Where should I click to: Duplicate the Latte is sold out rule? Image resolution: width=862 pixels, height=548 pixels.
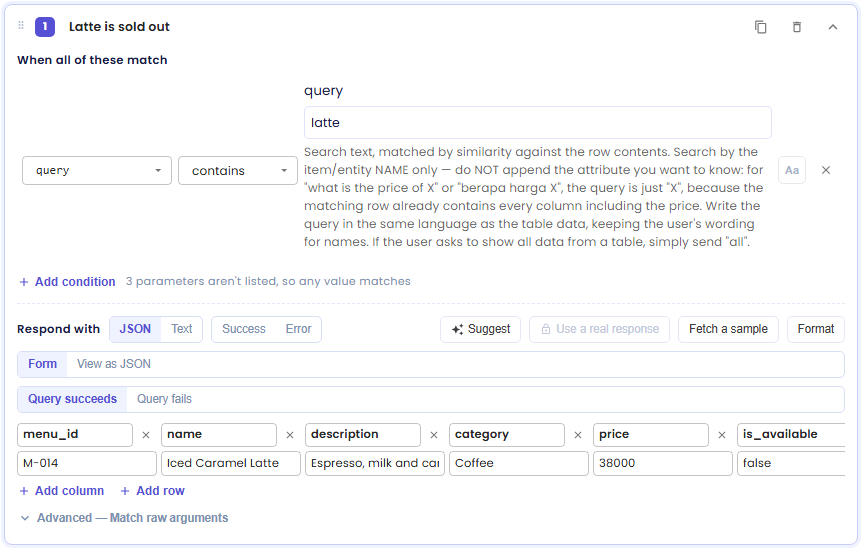point(760,27)
